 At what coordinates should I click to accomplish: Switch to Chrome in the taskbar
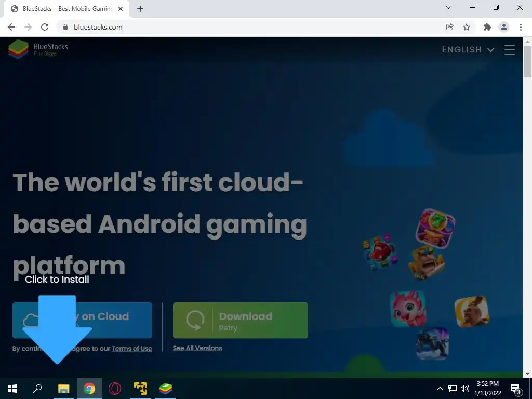[x=89, y=389]
